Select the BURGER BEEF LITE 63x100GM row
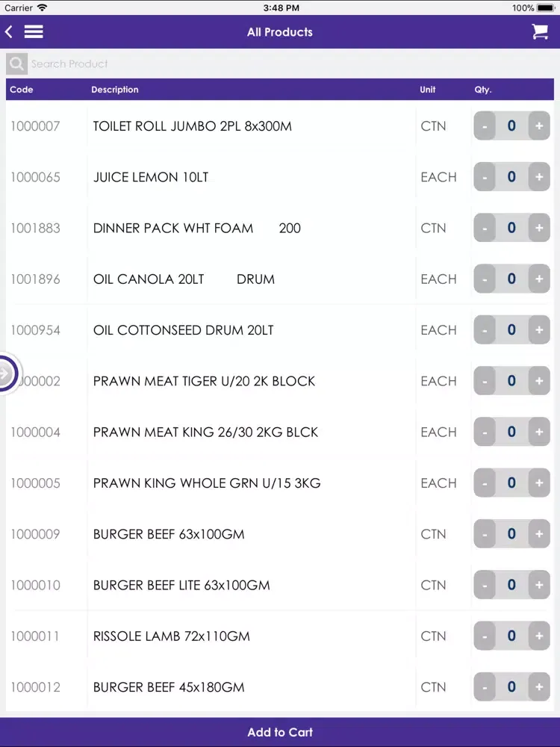Image resolution: width=560 pixels, height=747 pixels. tap(280, 585)
